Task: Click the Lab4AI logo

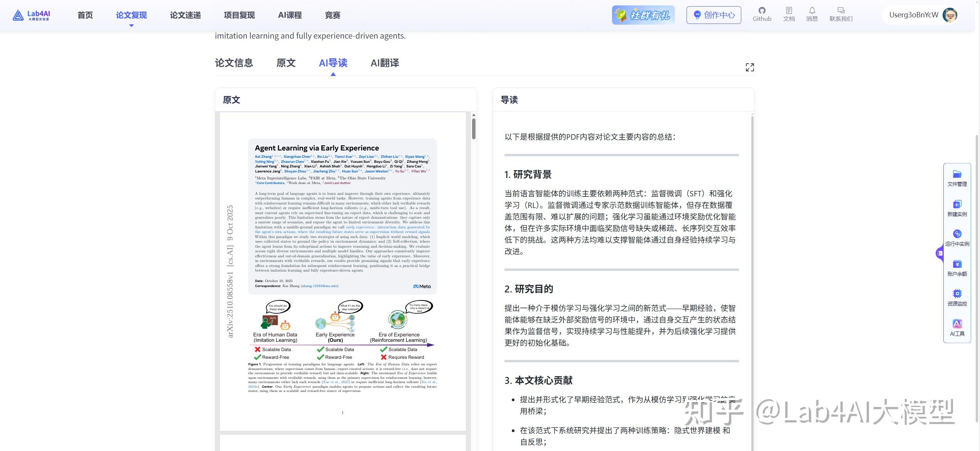Action: click(x=31, y=15)
